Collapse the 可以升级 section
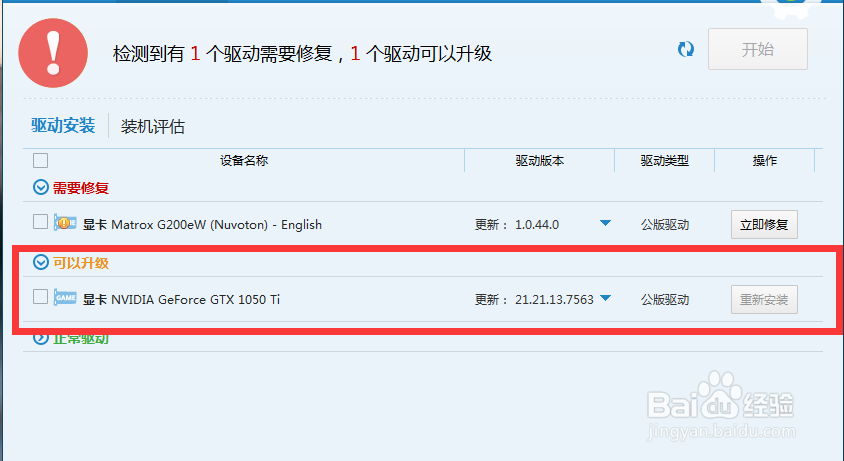The height and width of the screenshot is (461, 844). 41,262
